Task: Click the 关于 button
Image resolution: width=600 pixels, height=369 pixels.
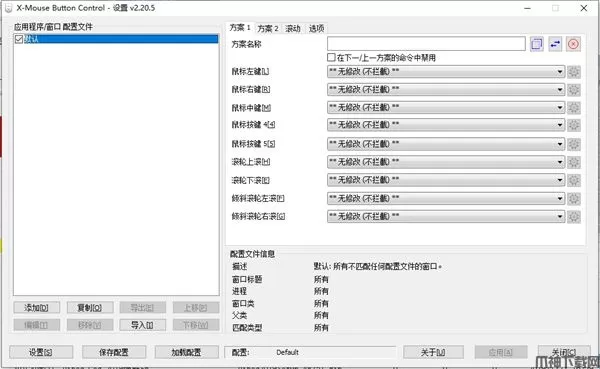Action: 433,352
